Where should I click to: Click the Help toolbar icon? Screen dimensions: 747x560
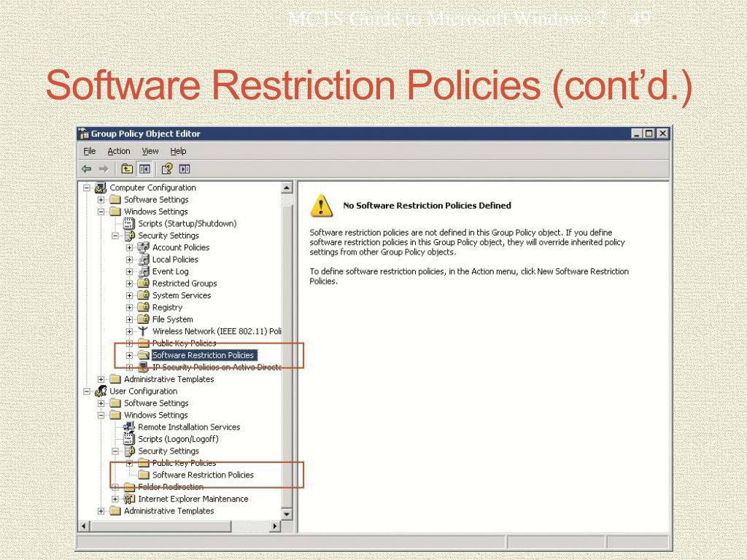point(167,168)
